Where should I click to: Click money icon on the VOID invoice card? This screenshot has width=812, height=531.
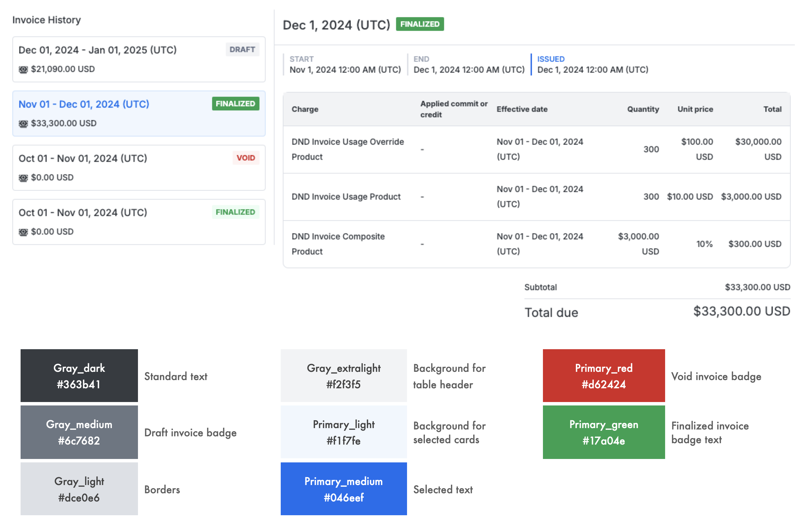pos(23,178)
